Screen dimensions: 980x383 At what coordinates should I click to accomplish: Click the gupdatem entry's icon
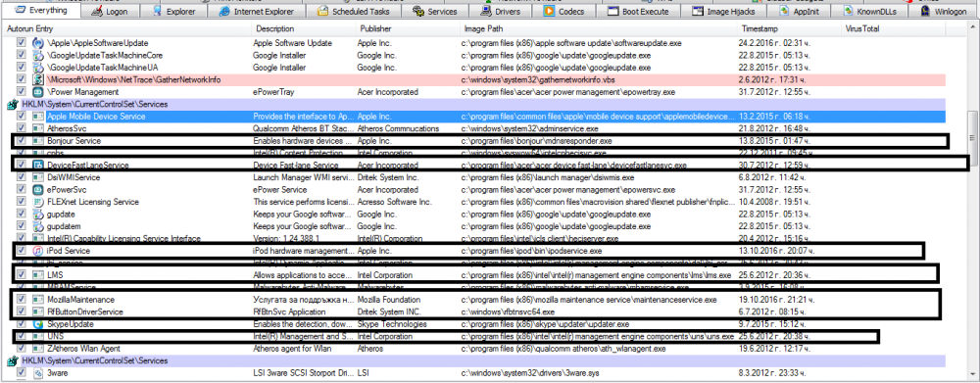coord(37,225)
